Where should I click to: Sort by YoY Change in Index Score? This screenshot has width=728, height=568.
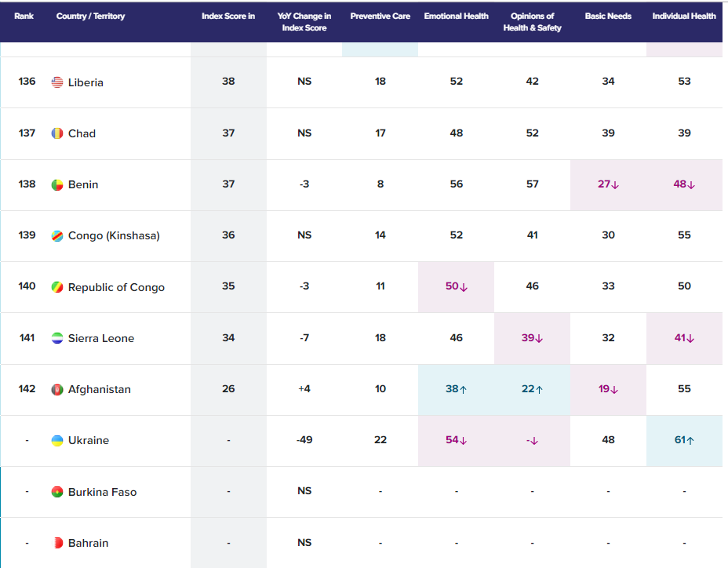pos(304,22)
